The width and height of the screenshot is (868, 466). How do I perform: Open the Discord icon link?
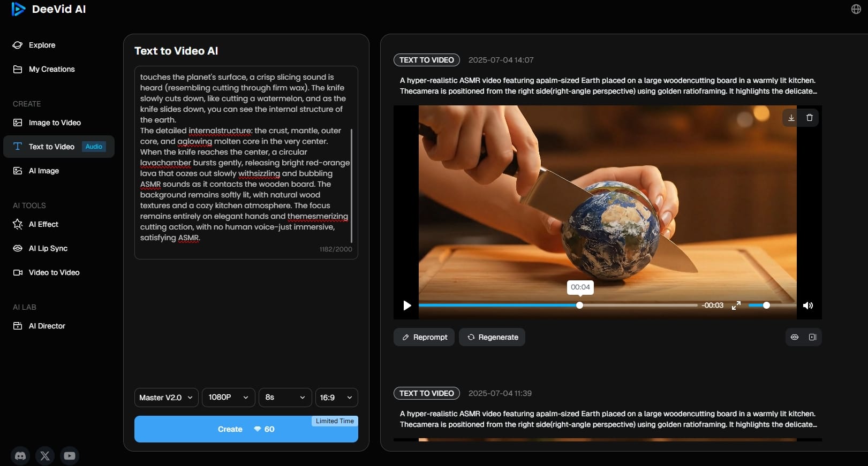pyautogui.click(x=20, y=456)
